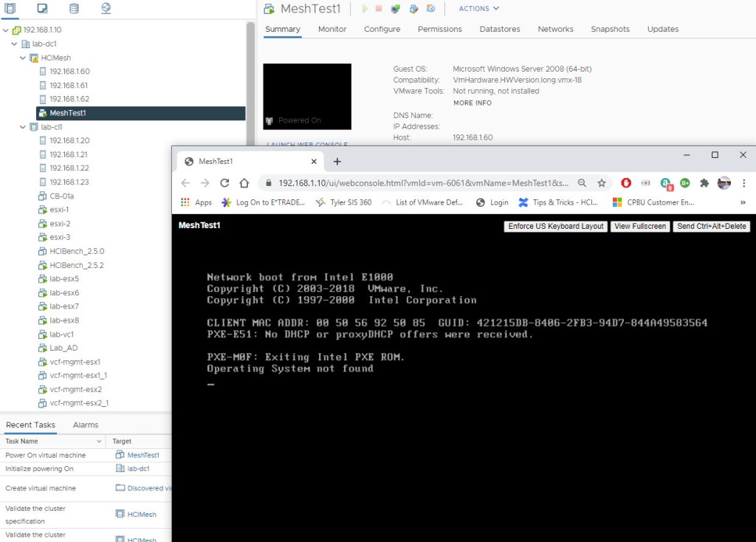
Task: Click the Send Ctrl+Alt+Delete button
Action: tap(712, 227)
